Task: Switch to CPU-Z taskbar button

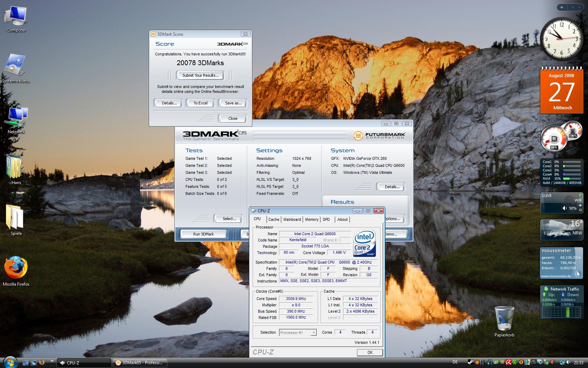Action: [84, 363]
